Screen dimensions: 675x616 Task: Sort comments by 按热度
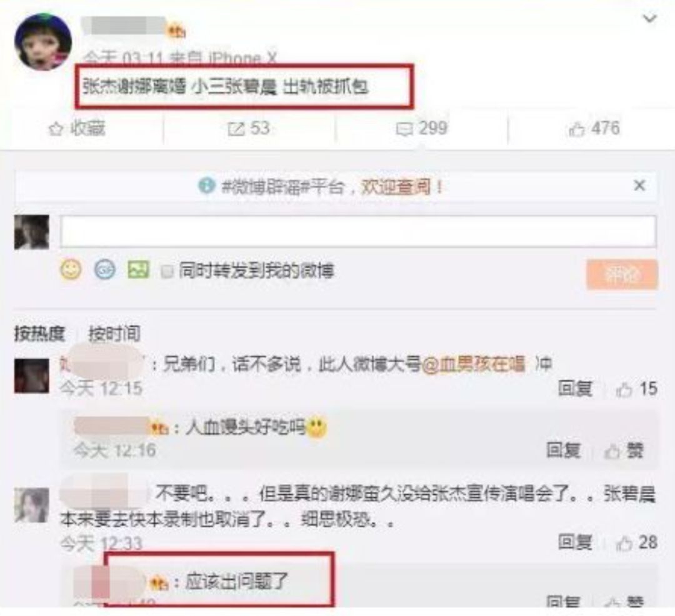click(x=39, y=334)
